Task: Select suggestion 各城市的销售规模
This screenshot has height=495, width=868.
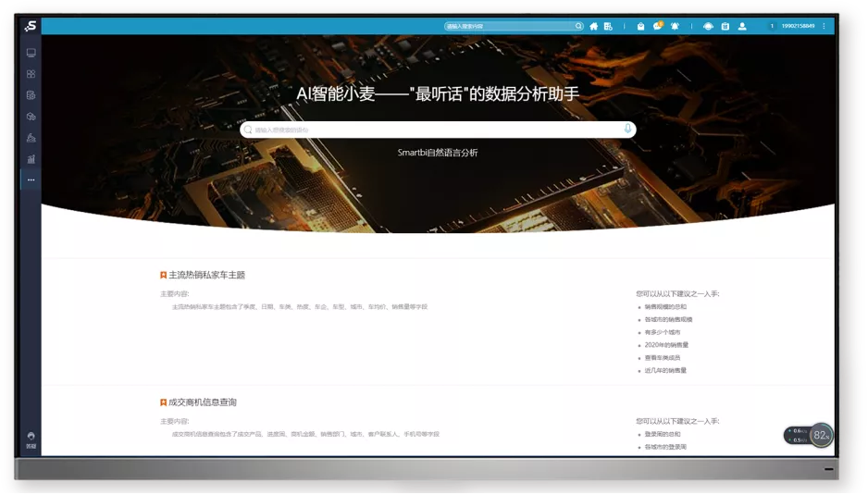Action: [668, 319]
